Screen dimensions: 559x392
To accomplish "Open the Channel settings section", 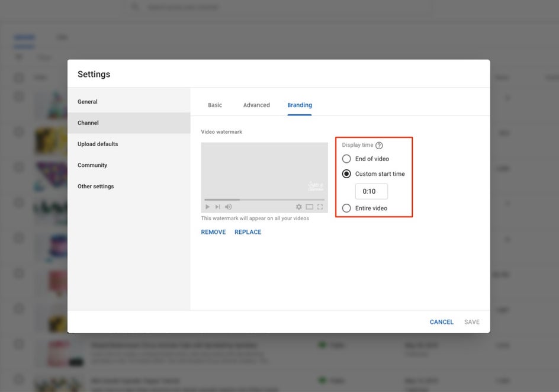I will point(88,123).
